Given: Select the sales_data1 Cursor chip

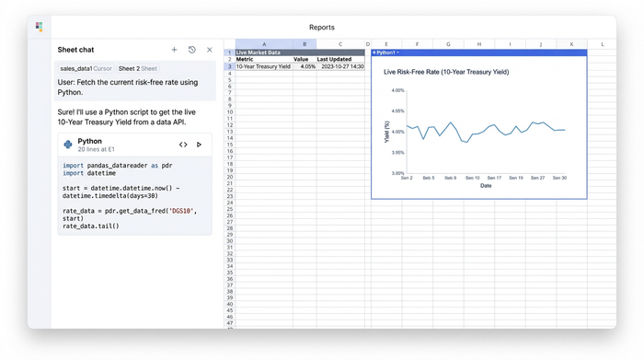Looking at the screenshot, I should coord(86,69).
